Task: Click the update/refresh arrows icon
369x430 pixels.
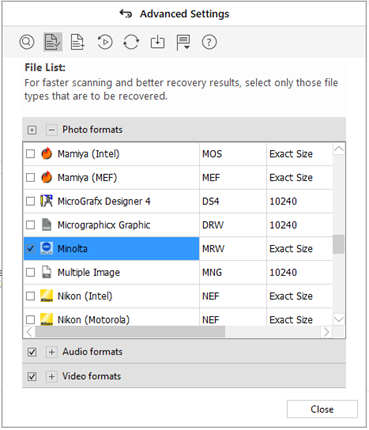Action: (x=131, y=42)
